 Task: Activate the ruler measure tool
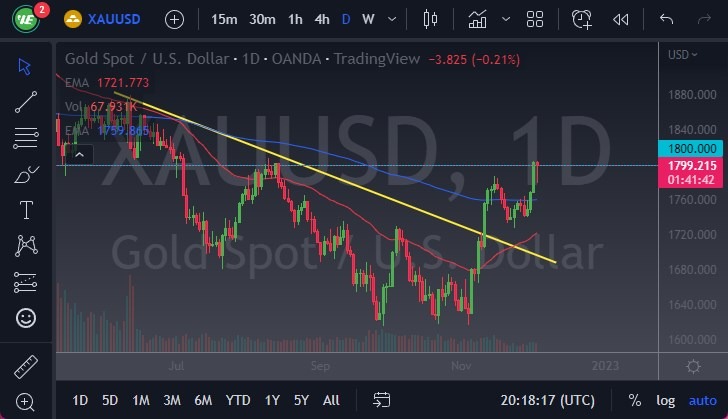pos(26,364)
